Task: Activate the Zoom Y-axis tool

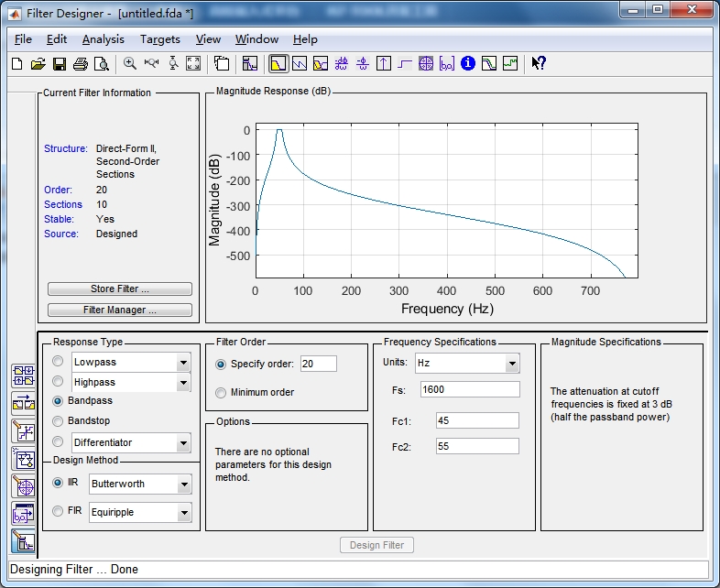Action: tap(172, 64)
